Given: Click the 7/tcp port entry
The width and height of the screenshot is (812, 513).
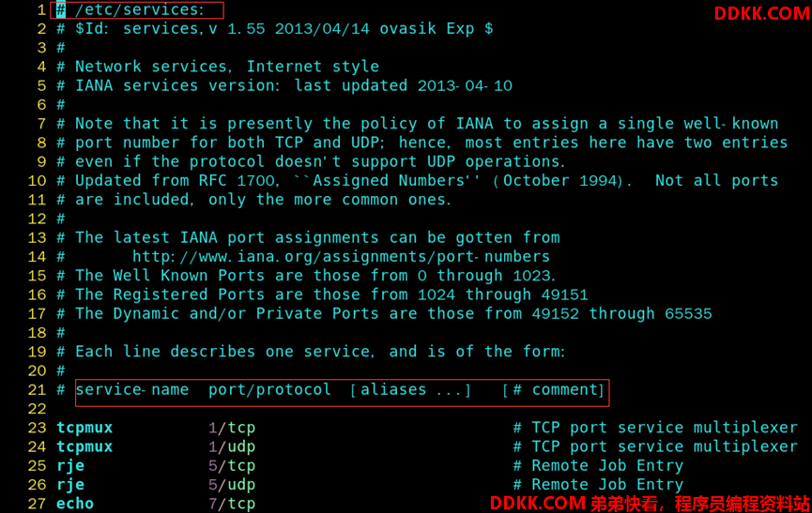Looking at the screenshot, I should point(232,504).
